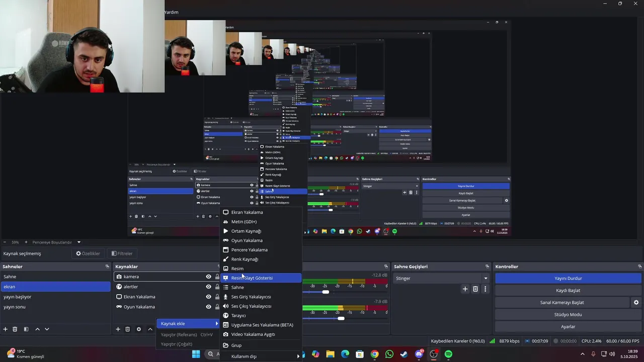Hide the Oyun Yakalama source eye icon
644x362 pixels.
pos(208,307)
